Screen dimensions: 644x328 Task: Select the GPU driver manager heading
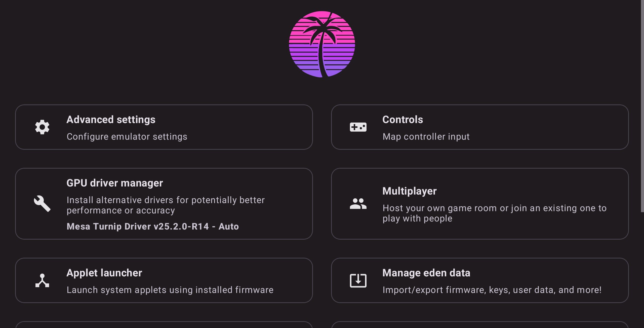click(x=115, y=183)
